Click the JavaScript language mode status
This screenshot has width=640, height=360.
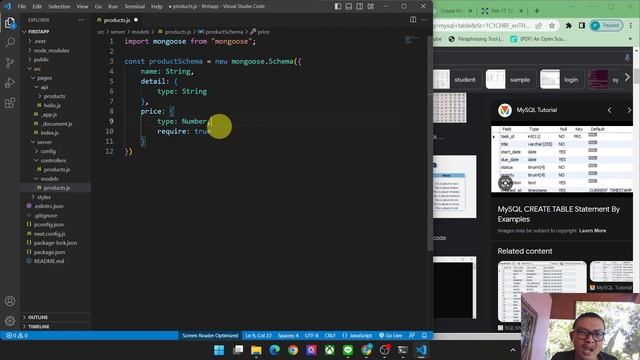pyautogui.click(x=357, y=336)
